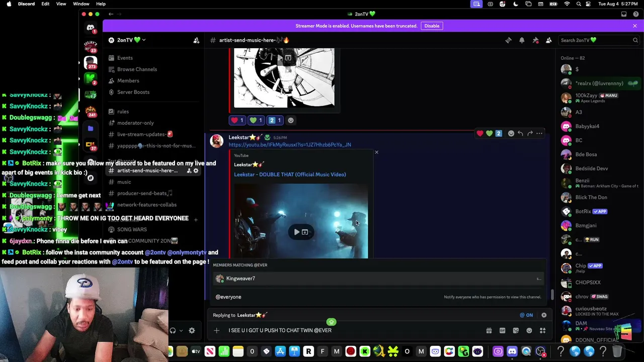Open the youtu.be link in Leekstar's message
This screenshot has height=362, width=644.
tap(290, 145)
